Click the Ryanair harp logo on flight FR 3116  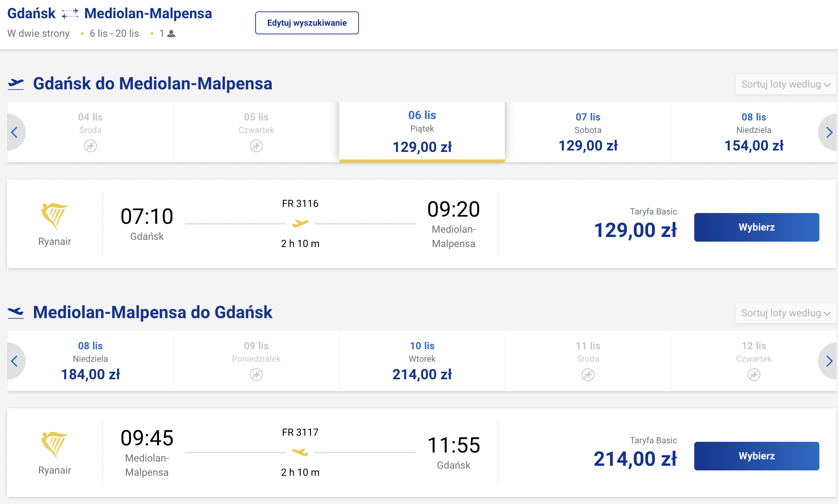click(54, 216)
